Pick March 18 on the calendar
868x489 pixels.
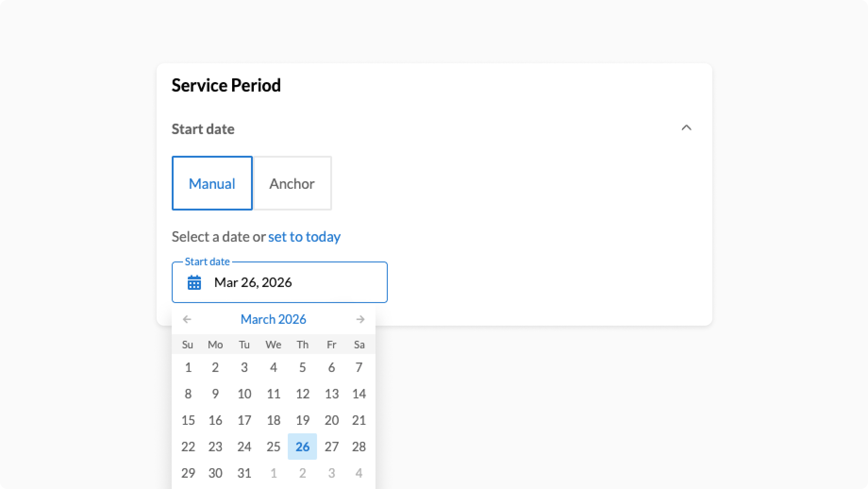click(273, 420)
